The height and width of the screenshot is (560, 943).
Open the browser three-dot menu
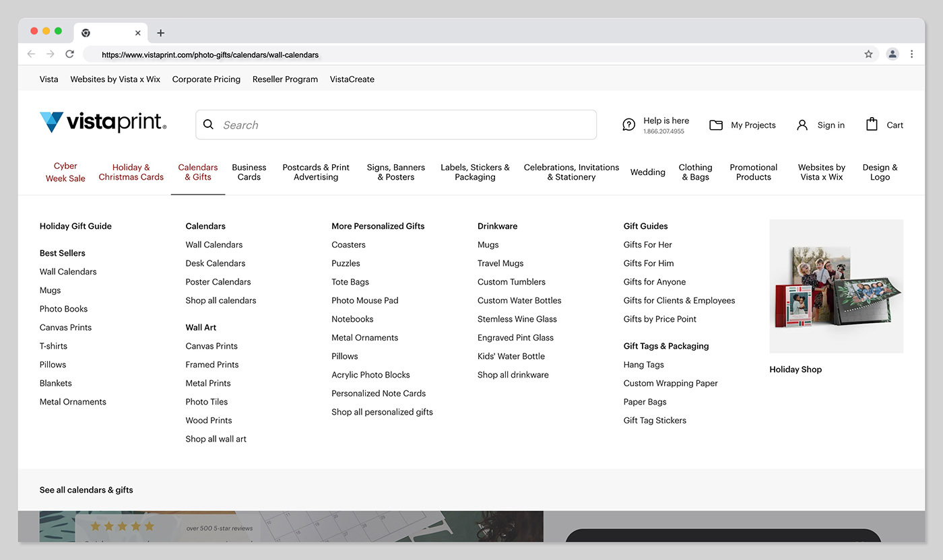(911, 55)
